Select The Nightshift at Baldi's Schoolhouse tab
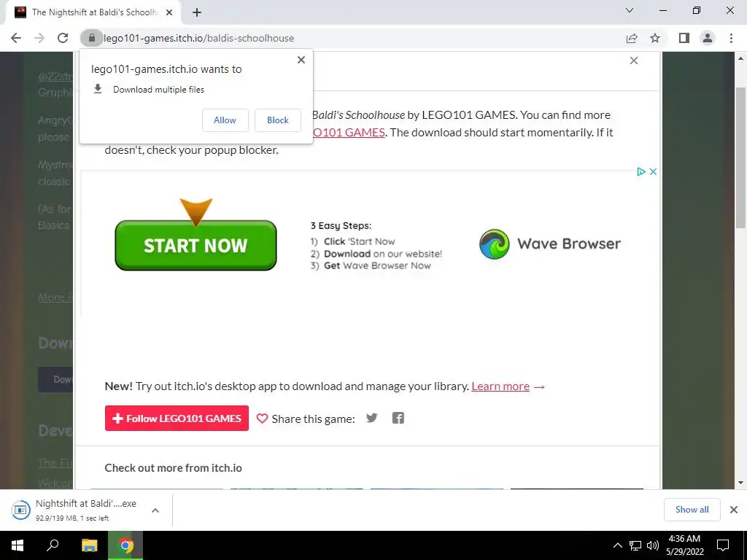747x560 pixels. click(93, 12)
